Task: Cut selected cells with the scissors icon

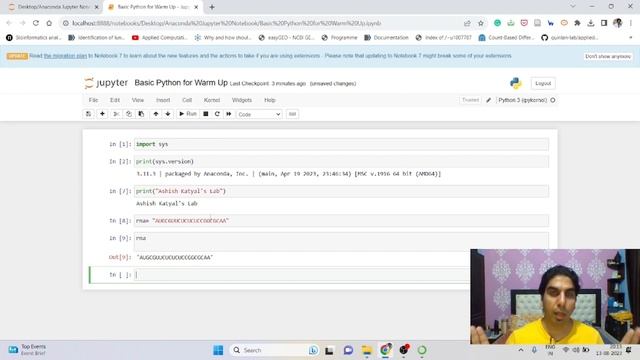Action: (116, 114)
